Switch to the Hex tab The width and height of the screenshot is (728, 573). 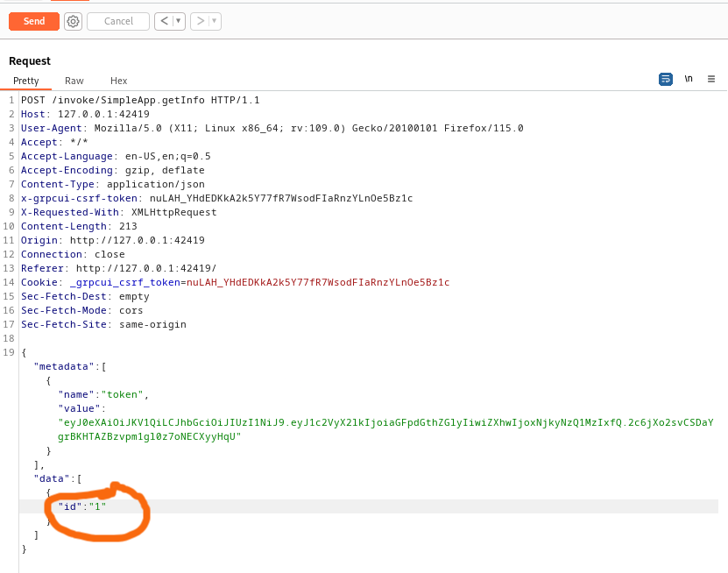(118, 81)
